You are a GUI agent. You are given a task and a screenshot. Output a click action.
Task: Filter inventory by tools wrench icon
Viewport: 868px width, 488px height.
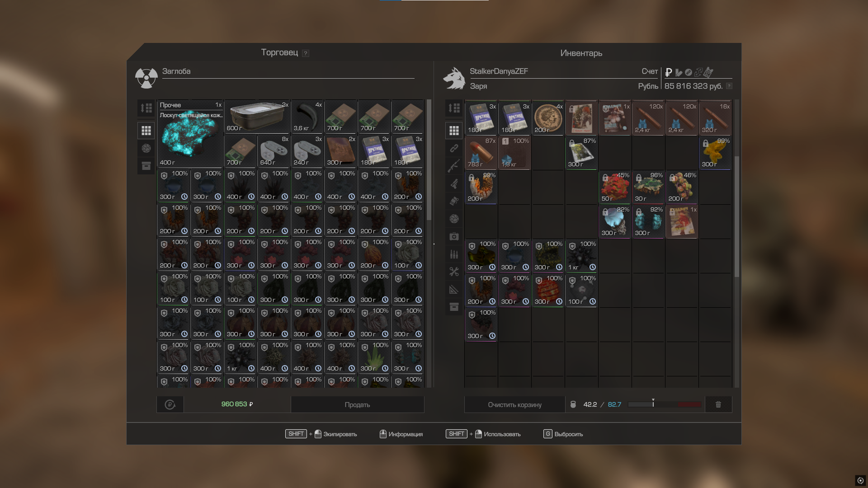454,272
